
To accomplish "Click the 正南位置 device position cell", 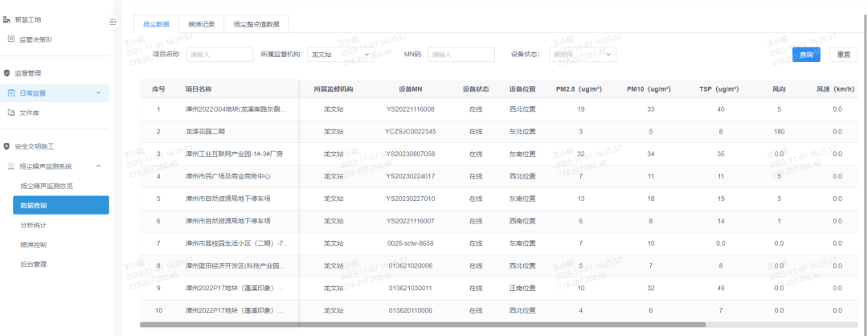I will click(522, 288).
